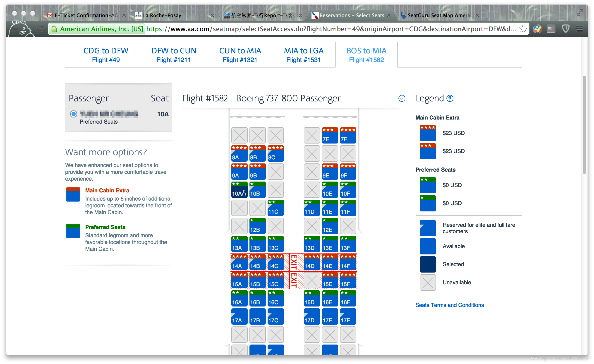Click the Main Cabin Extra heading link
Image resolution: width=594 pixels, height=364 pixels.
(107, 190)
